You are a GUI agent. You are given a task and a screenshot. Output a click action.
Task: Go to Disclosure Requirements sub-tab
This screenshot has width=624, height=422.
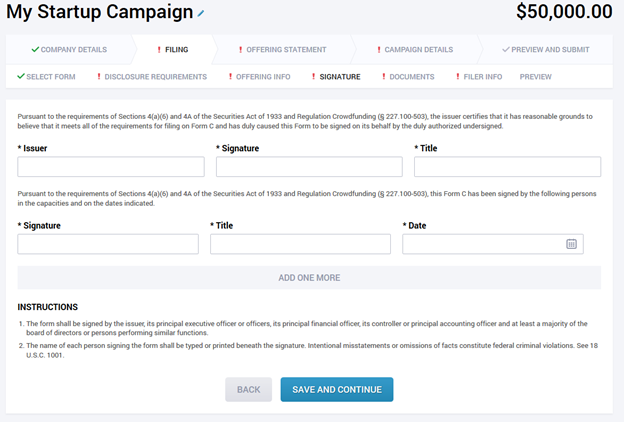pyautogui.click(x=152, y=77)
